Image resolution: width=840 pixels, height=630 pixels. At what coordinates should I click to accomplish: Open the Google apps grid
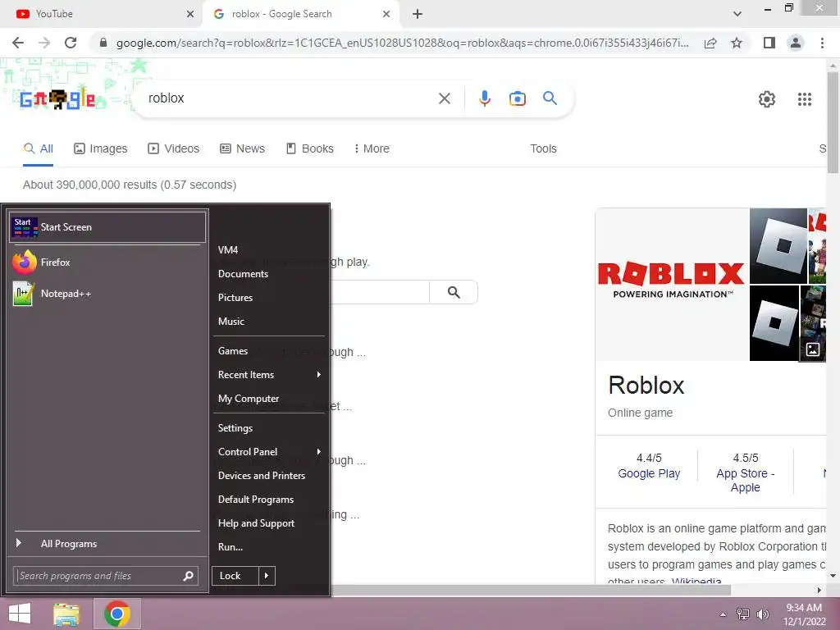point(805,99)
